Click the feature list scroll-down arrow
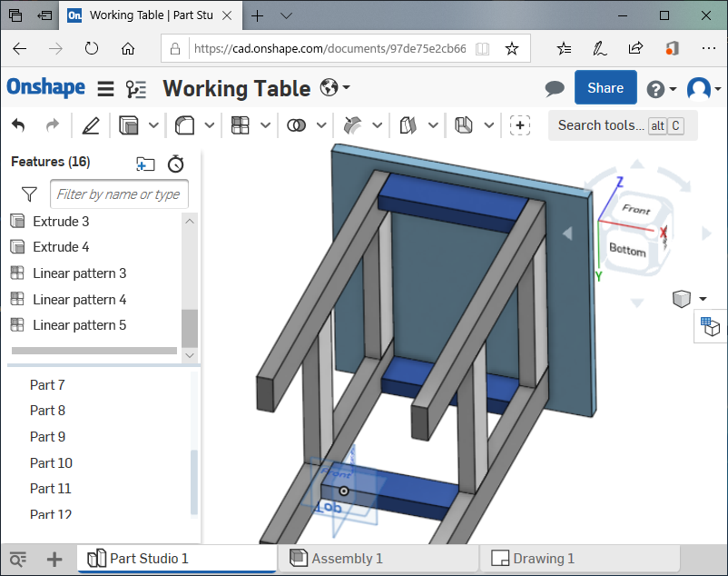The height and width of the screenshot is (576, 728). point(190,355)
